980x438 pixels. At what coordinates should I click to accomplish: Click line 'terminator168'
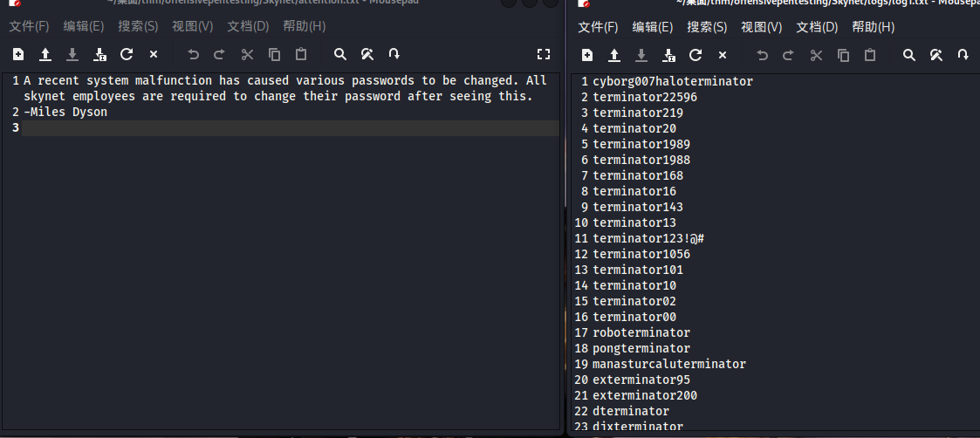click(638, 175)
